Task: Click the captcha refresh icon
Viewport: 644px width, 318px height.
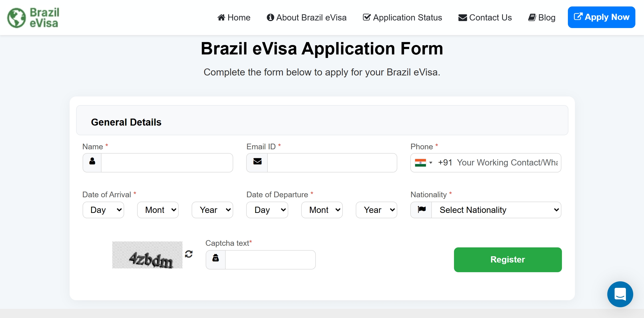Action: 189,254
